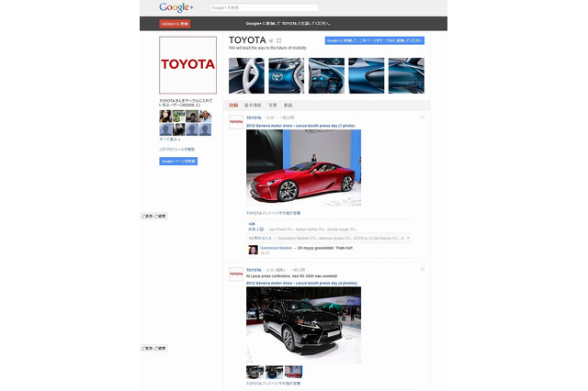Screen dimensions: 588x391
Task: Select the red posts tab (投稿)
Action: (x=233, y=106)
